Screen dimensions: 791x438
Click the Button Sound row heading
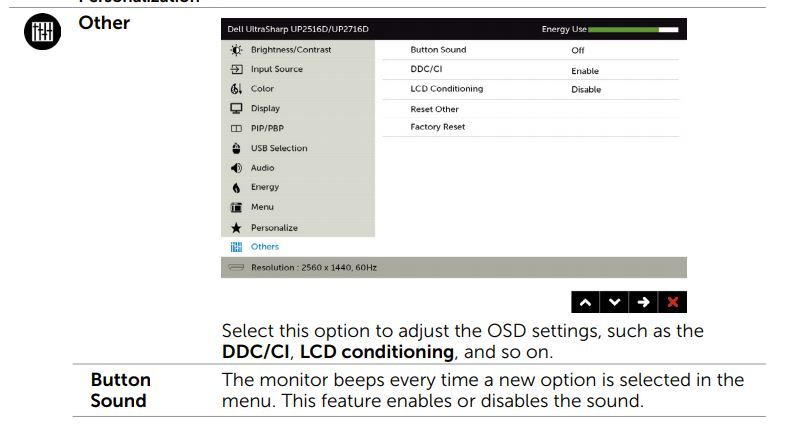click(121, 390)
